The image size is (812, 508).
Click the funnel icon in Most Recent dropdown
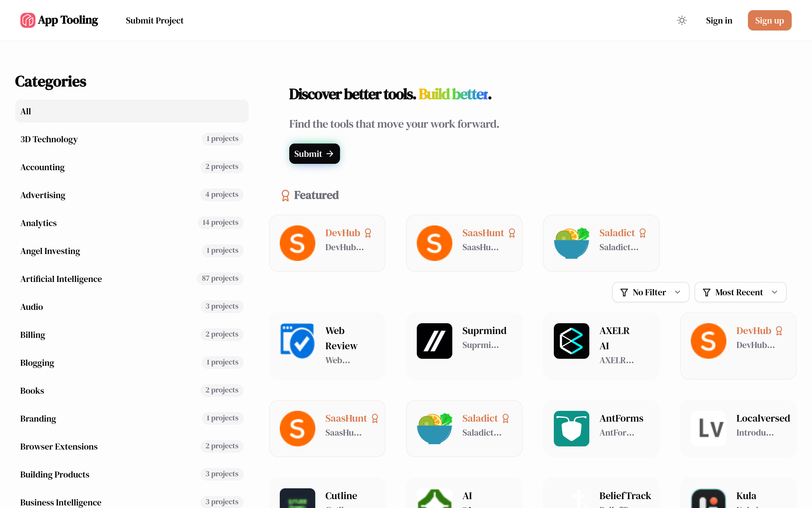(x=706, y=292)
